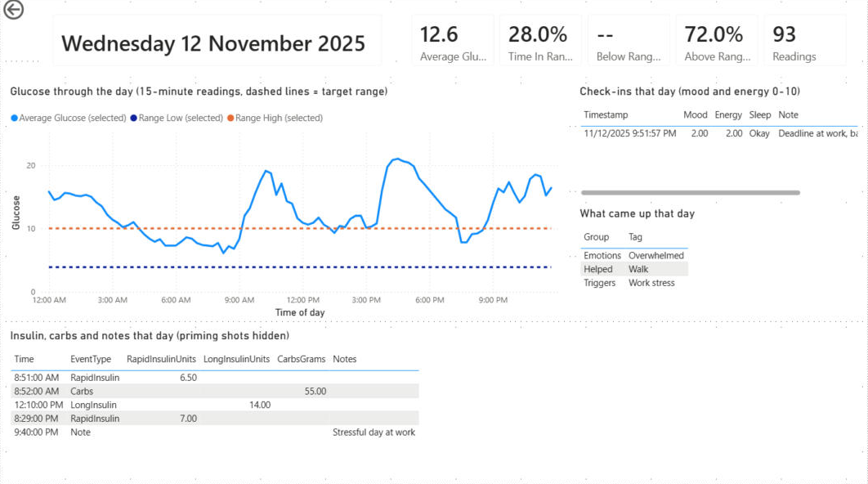Select the Helped group row
The width and height of the screenshot is (868, 484).
634,269
